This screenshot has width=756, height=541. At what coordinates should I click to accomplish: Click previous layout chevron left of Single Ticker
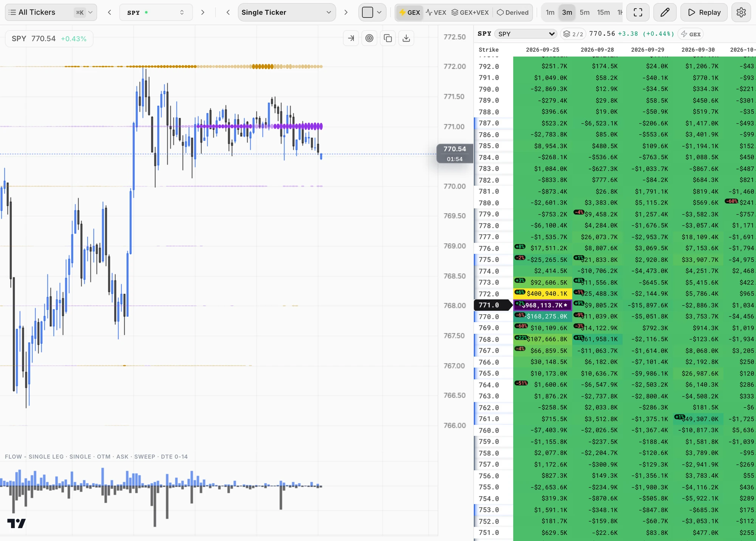[228, 12]
